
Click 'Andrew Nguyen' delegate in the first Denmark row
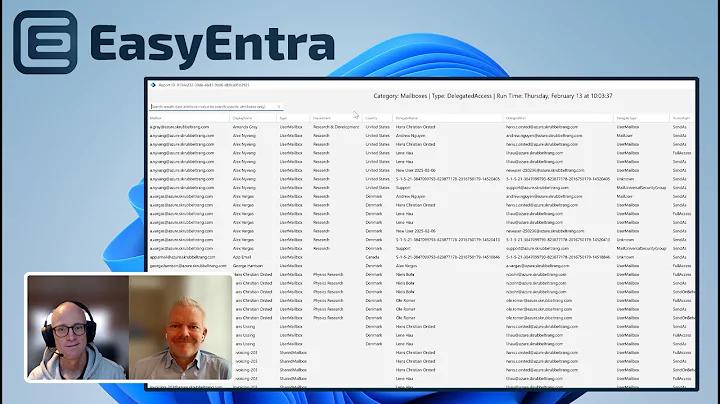411,196
